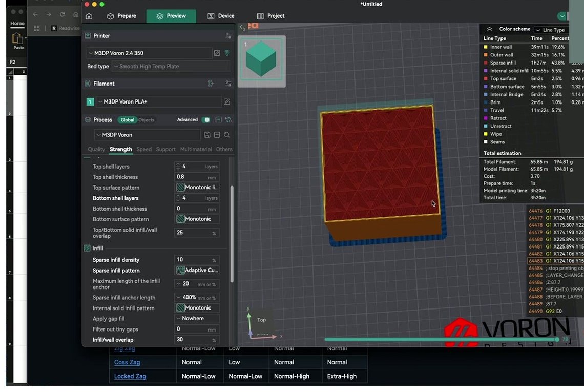Click the browser forward arrow

point(49,14)
